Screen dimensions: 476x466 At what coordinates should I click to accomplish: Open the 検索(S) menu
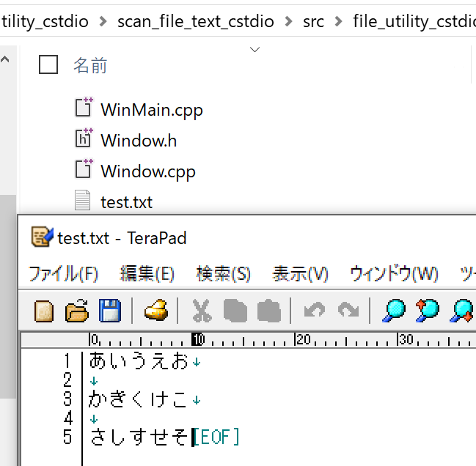224,274
